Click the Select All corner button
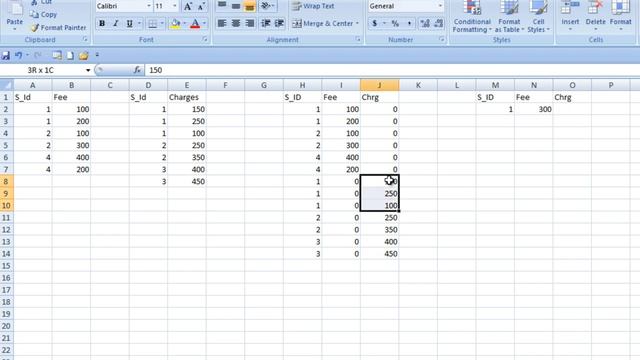 (7, 85)
